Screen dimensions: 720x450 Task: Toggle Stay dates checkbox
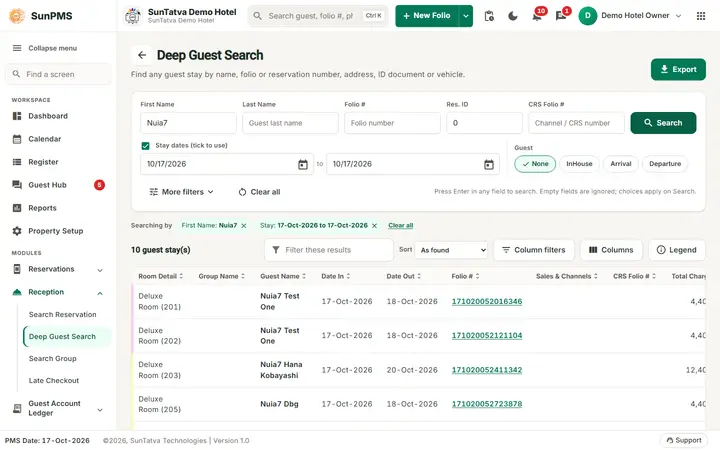[x=146, y=146]
